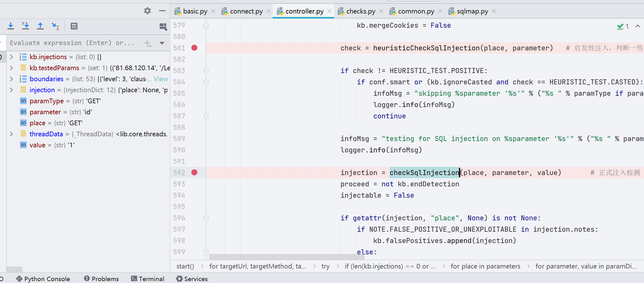The width and height of the screenshot is (644, 283).
Task: Close checks.py tab
Action: point(381,11)
